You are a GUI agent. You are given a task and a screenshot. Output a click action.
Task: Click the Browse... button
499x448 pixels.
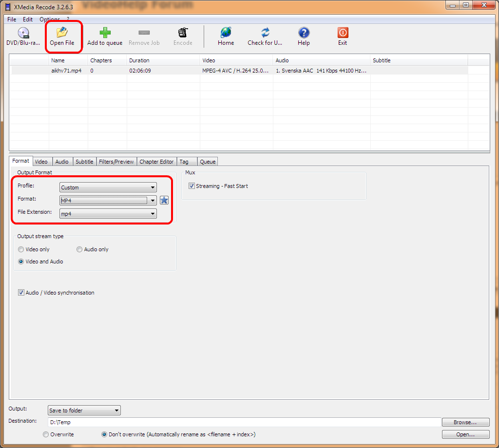[x=465, y=422]
